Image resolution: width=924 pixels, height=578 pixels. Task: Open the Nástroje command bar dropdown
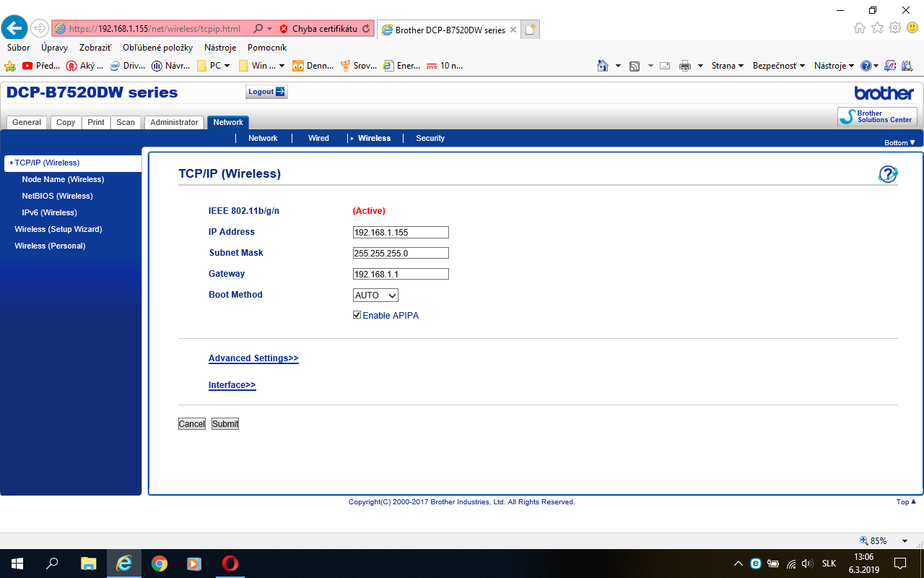coord(834,66)
